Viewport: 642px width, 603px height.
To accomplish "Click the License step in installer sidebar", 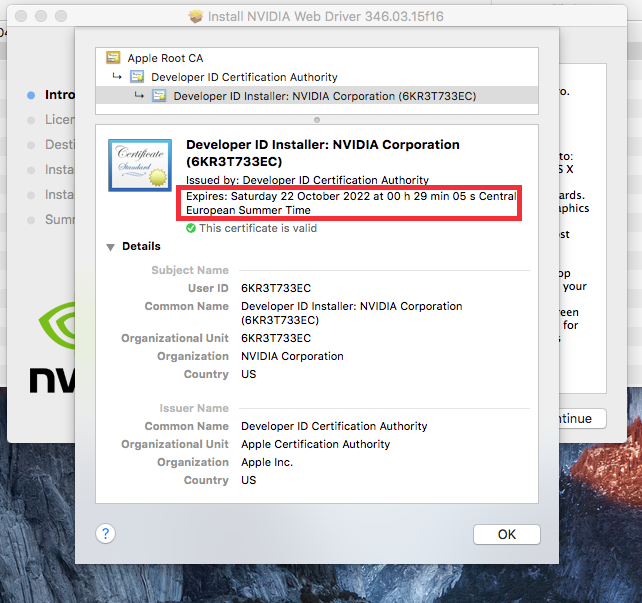I will [60, 120].
